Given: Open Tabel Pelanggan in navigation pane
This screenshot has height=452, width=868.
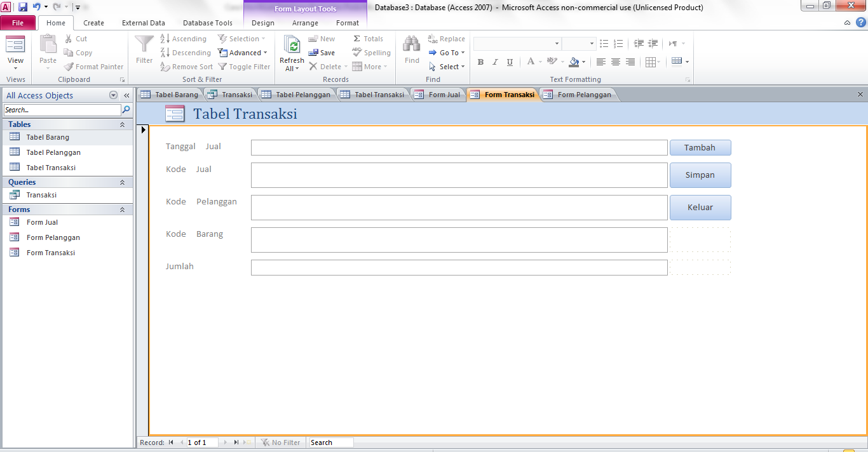Looking at the screenshot, I should (53, 152).
